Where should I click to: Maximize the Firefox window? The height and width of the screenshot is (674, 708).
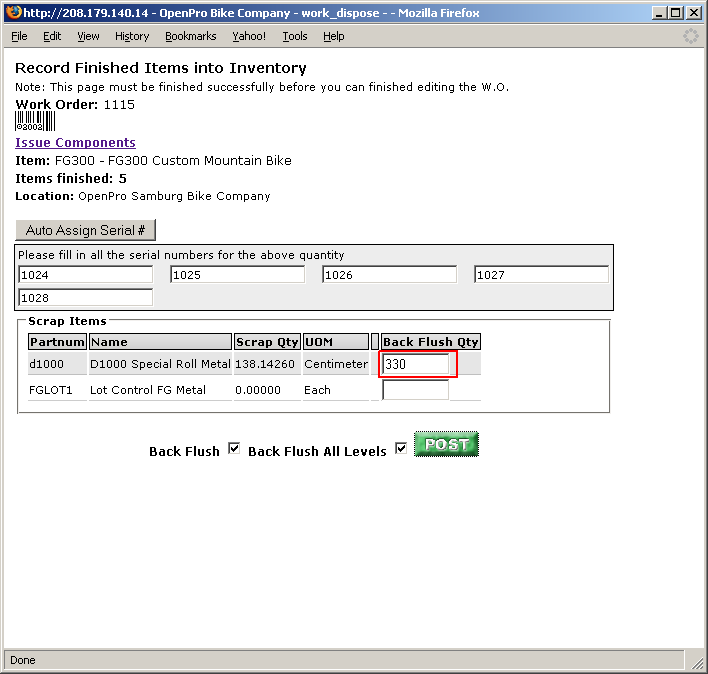click(x=676, y=13)
